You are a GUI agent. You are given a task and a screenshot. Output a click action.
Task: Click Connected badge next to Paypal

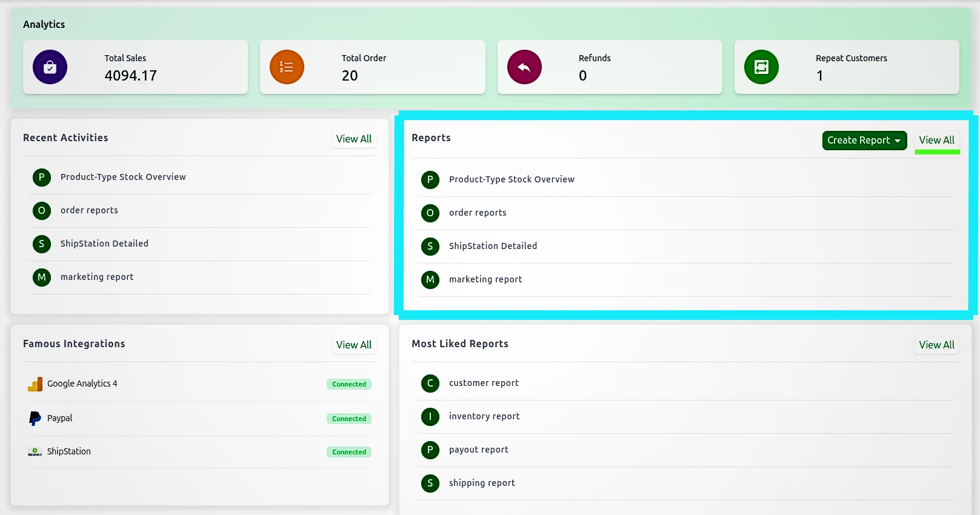point(349,419)
